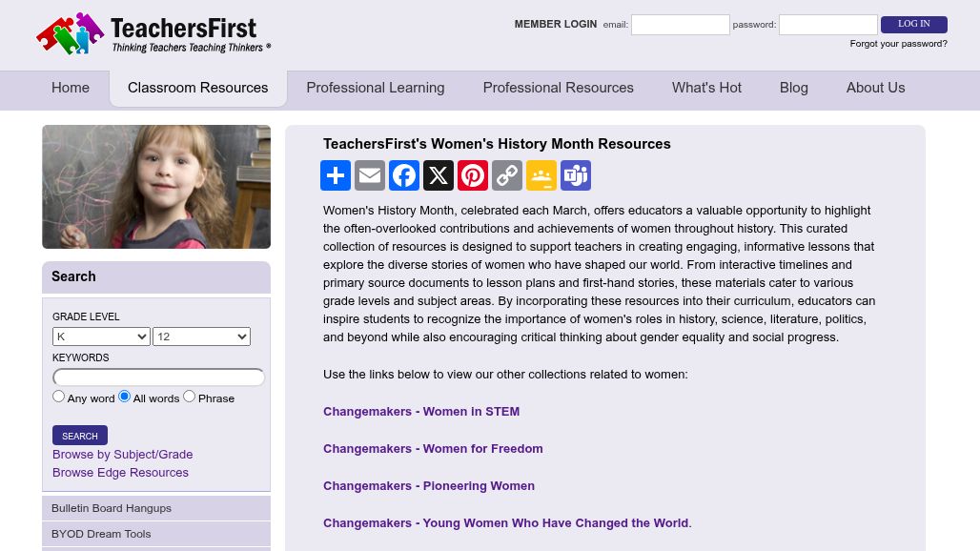This screenshot has width=980, height=551.
Task: Share on X icon
Action: pyautogui.click(x=439, y=175)
